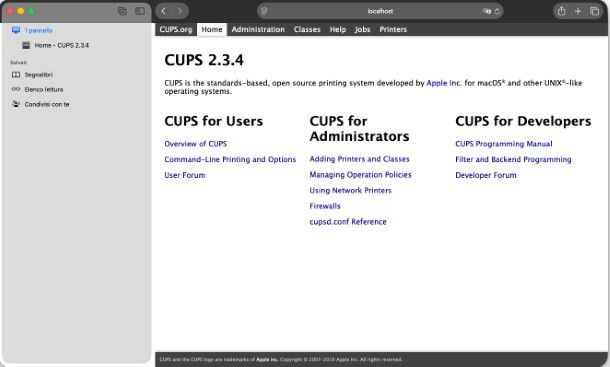Click the Segnalibri book icon
Image resolution: width=610 pixels, height=367 pixels.
16,75
